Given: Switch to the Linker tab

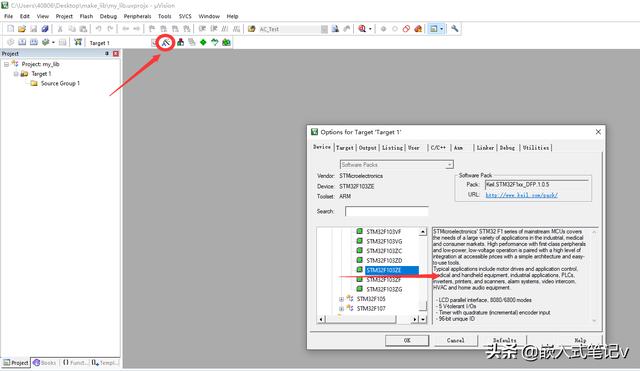Looking at the screenshot, I should 485,148.
